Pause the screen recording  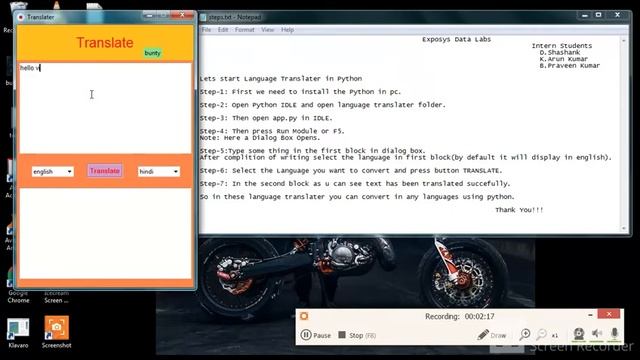316,335
